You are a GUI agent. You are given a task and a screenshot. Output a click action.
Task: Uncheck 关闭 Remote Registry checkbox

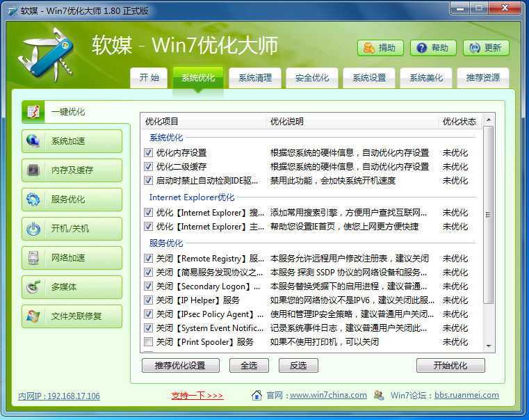coord(148,259)
